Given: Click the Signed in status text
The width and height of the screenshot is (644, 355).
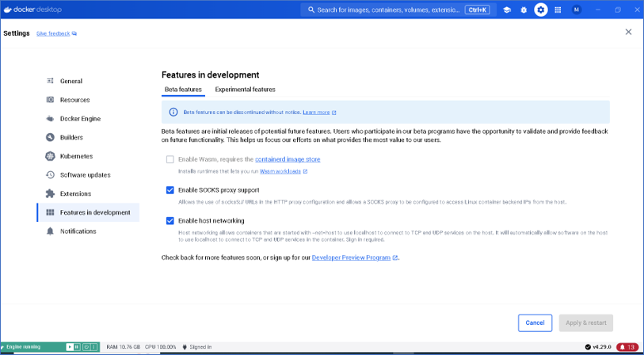Looking at the screenshot, I should pyautogui.click(x=200, y=347).
